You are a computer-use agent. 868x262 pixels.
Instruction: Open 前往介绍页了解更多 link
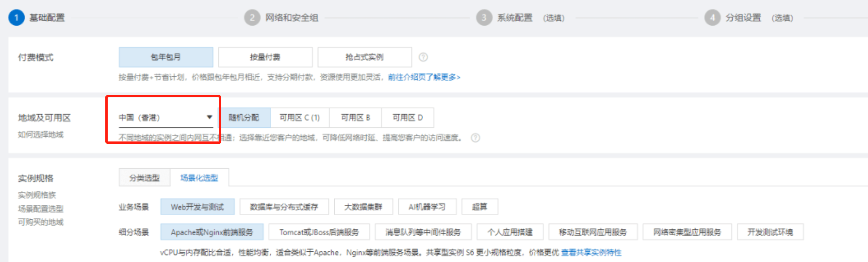(424, 77)
